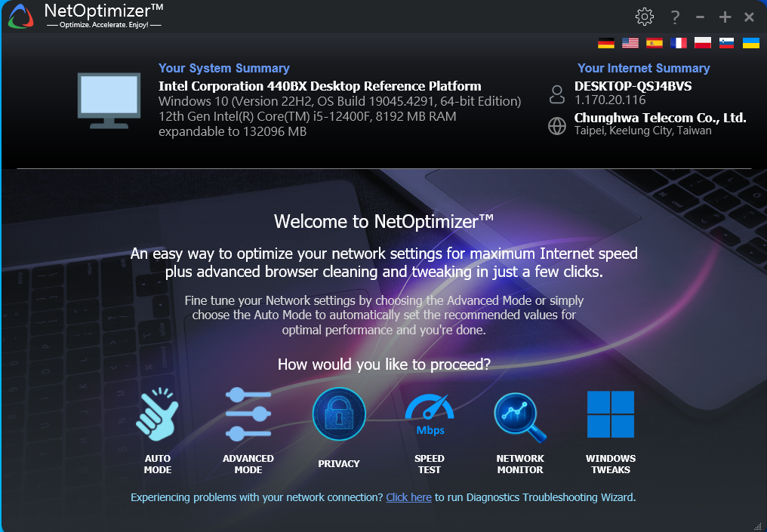The height and width of the screenshot is (532, 767).
Task: Select the NETWORK MONITOR label
Action: click(520, 464)
